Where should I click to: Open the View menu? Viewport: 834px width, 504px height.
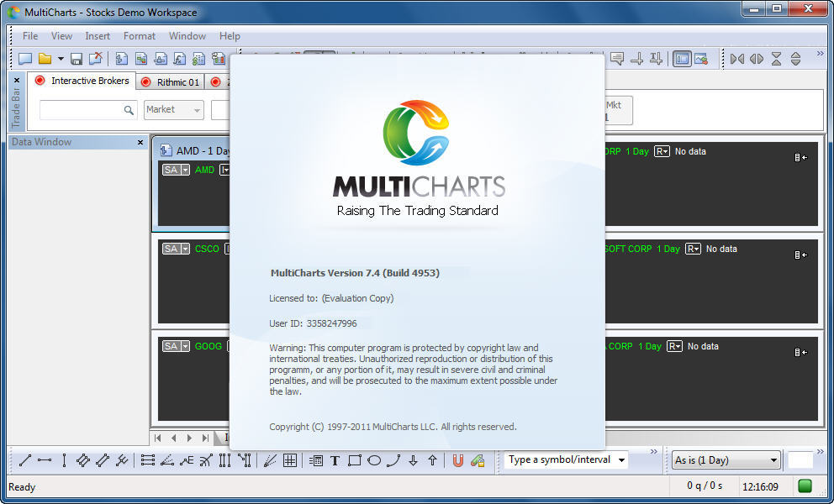(x=61, y=36)
